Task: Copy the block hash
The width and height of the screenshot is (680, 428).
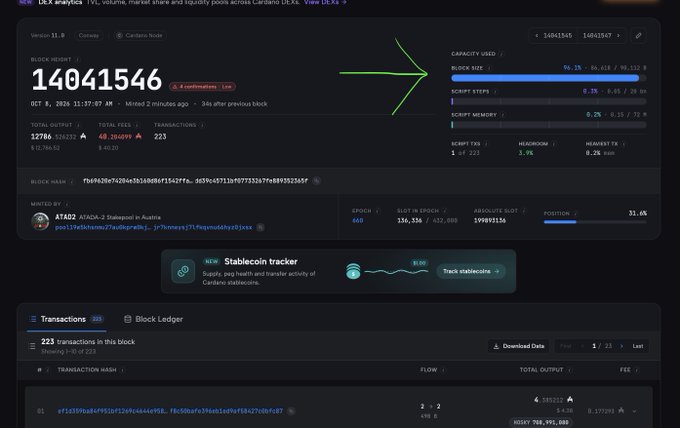Action: click(x=317, y=181)
